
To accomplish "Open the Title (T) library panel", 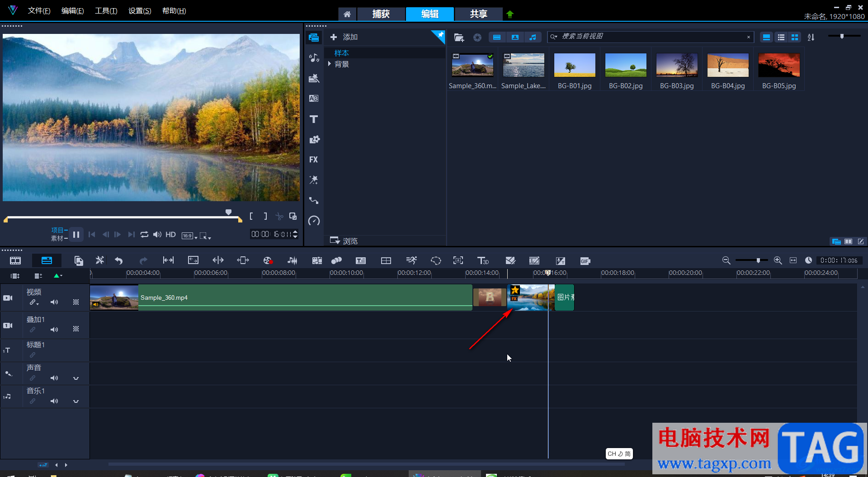I will pyautogui.click(x=314, y=119).
